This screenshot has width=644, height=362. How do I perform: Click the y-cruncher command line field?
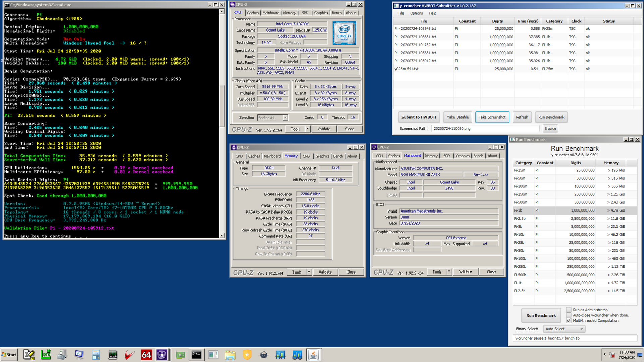click(575, 338)
